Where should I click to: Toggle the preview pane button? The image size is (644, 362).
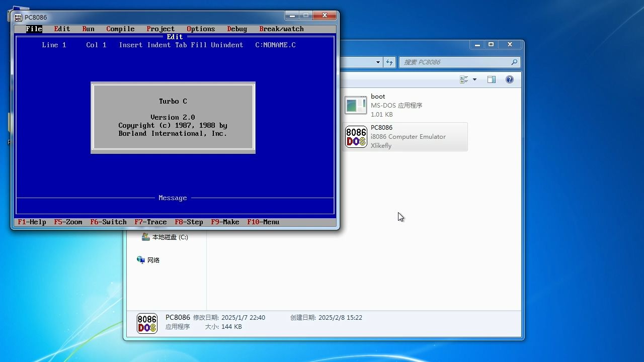[492, 79]
